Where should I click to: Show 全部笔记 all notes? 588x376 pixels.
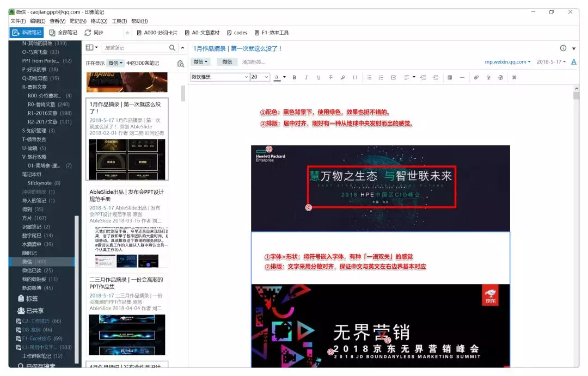tap(63, 33)
